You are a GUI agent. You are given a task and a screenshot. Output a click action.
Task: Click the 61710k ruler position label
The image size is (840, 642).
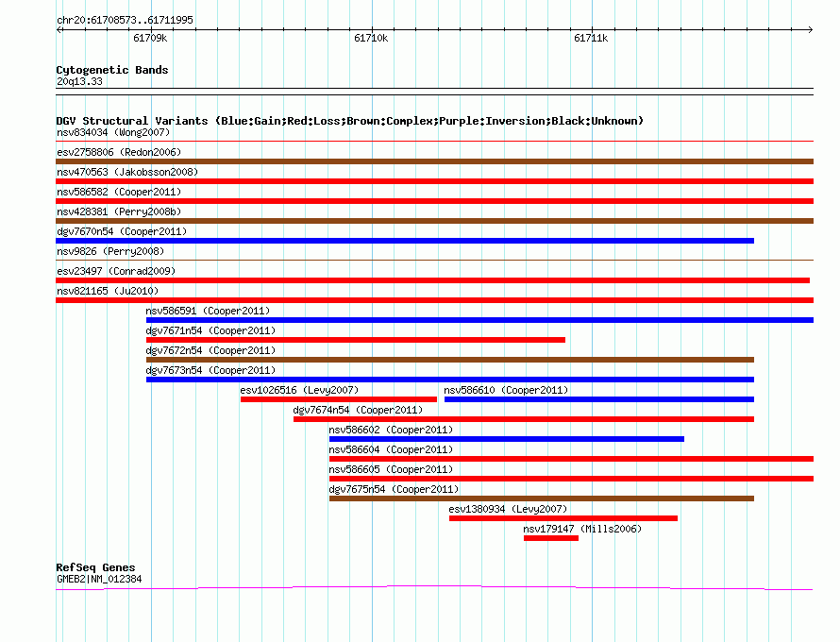[371, 38]
